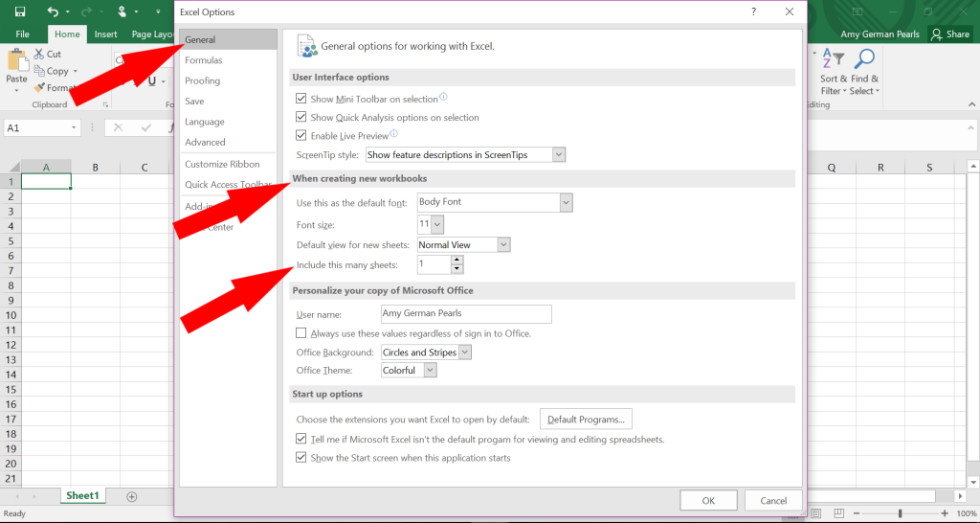
Task: Toggle Show the Start screen when application starts
Action: pyautogui.click(x=301, y=457)
